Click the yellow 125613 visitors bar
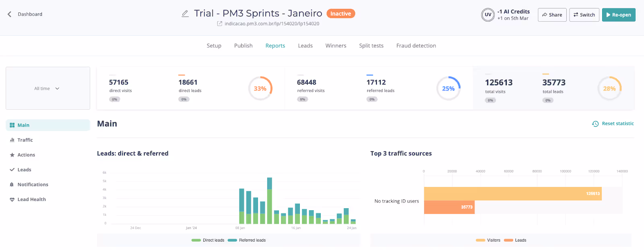 click(x=513, y=194)
